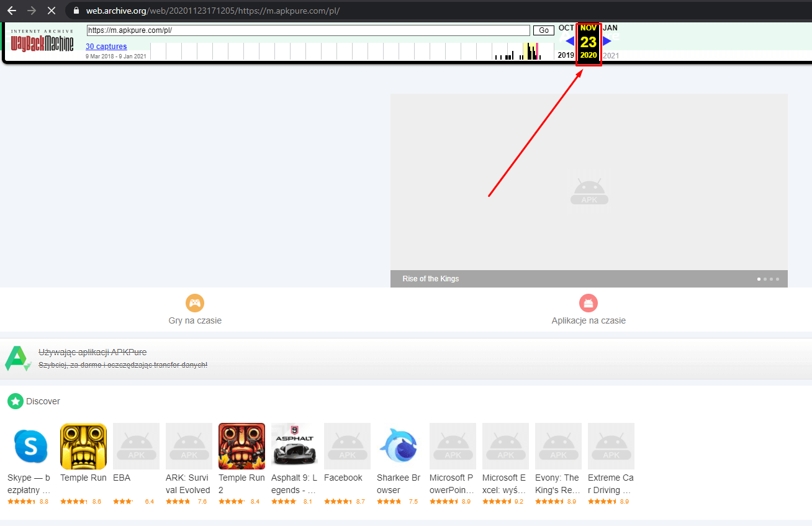Image resolution: width=812 pixels, height=526 pixels.
Task: Stop page loading with X button
Action: click(x=51, y=11)
